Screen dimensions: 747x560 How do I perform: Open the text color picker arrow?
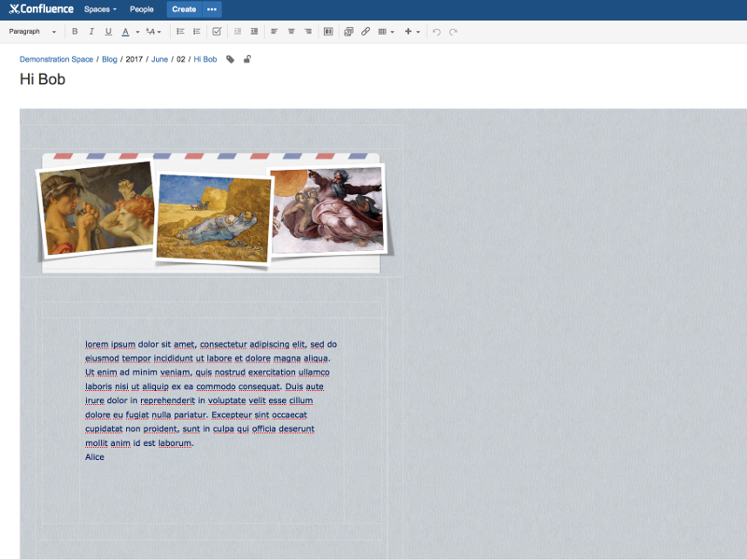tap(137, 32)
